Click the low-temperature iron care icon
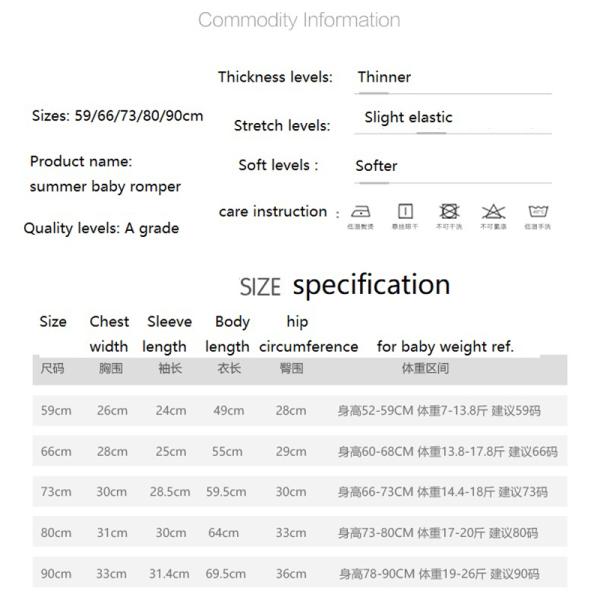The width and height of the screenshot is (600, 600). click(361, 212)
